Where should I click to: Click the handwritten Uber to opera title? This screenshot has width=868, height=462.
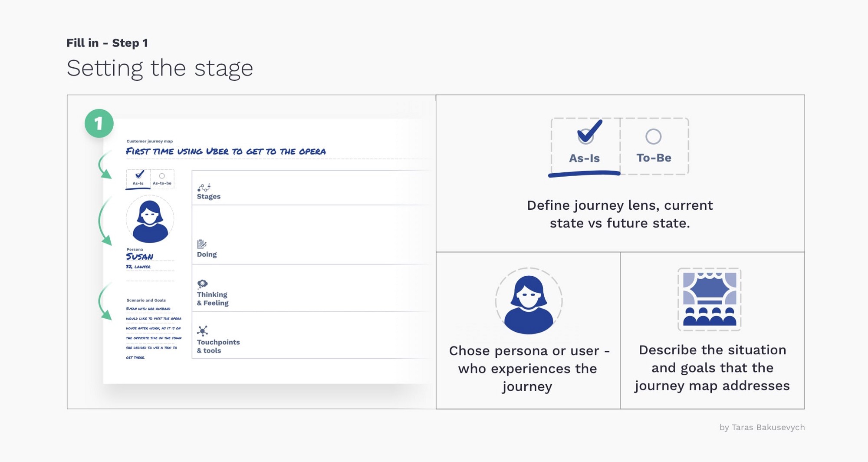226,152
